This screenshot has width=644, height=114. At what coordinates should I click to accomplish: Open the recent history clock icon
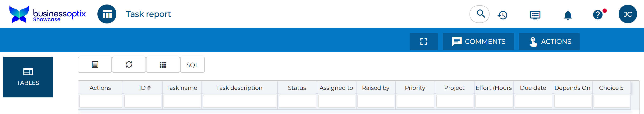click(502, 15)
